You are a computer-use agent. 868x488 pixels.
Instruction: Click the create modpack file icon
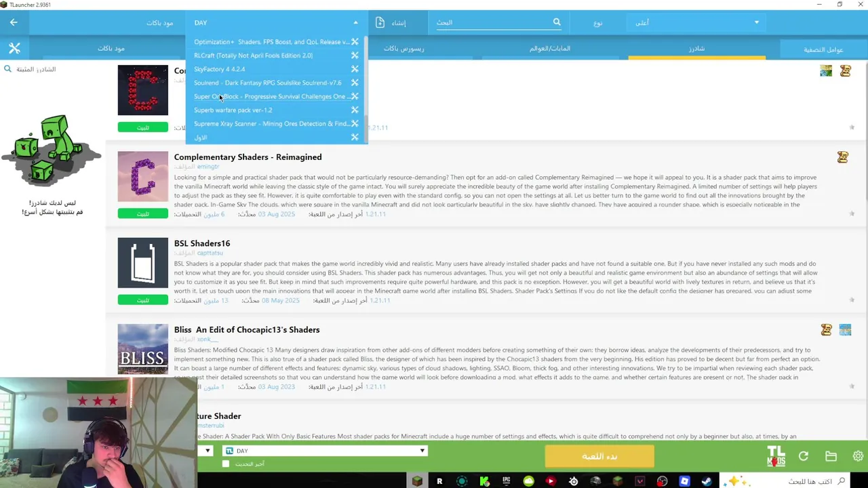coord(380,22)
